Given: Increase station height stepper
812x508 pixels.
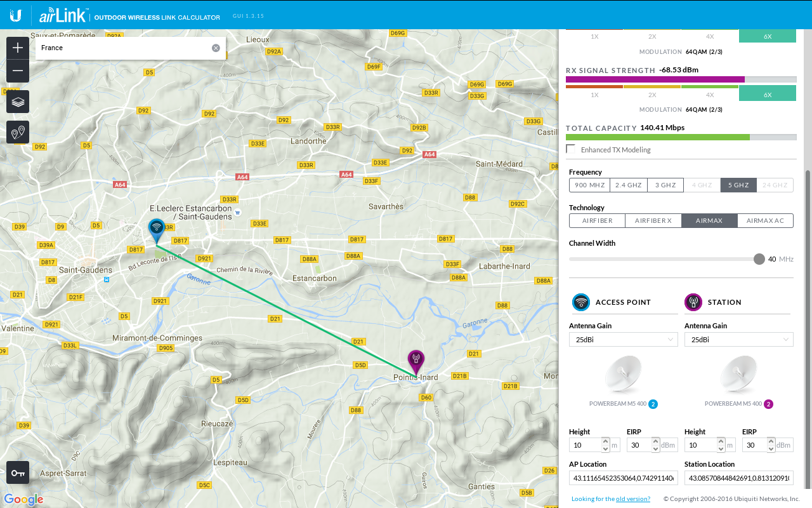Looking at the screenshot, I should (721, 441).
